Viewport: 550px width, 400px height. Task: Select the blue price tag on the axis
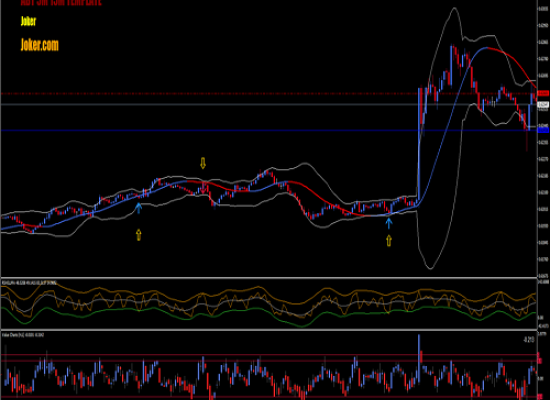coord(543,130)
